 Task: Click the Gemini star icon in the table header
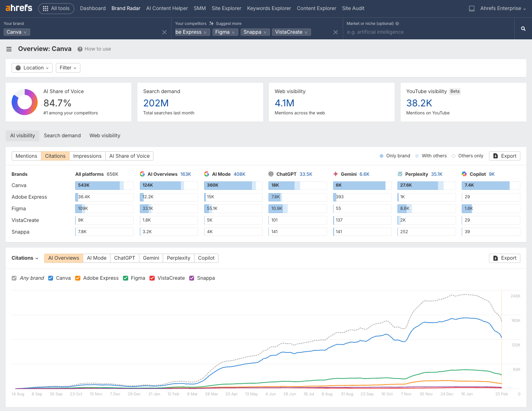point(336,174)
